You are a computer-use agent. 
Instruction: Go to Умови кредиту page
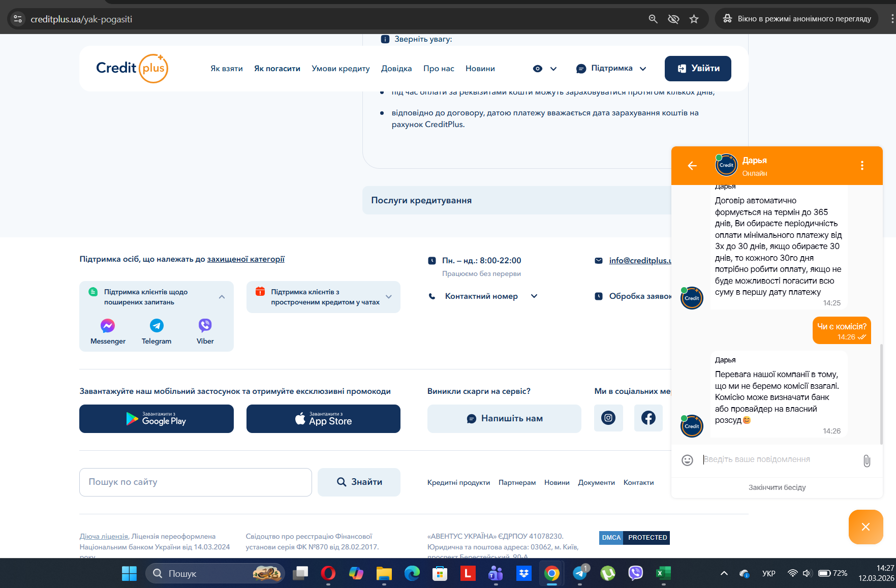tap(341, 69)
